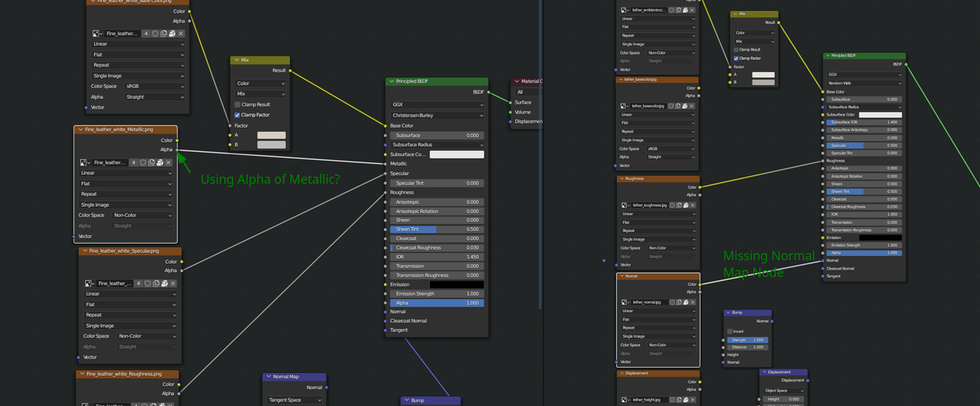The height and width of the screenshot is (406, 980).
Task: Unlink the lether_roughness.jpg image
Action: coord(692,205)
